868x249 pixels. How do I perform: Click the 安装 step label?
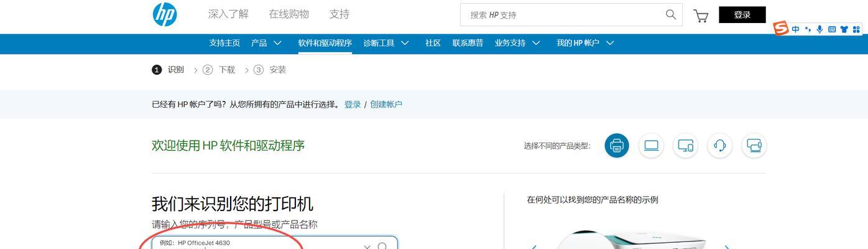pyautogui.click(x=278, y=70)
